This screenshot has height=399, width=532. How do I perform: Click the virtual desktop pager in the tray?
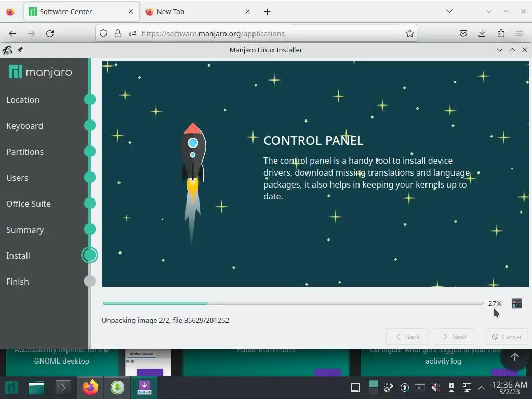coord(373,388)
